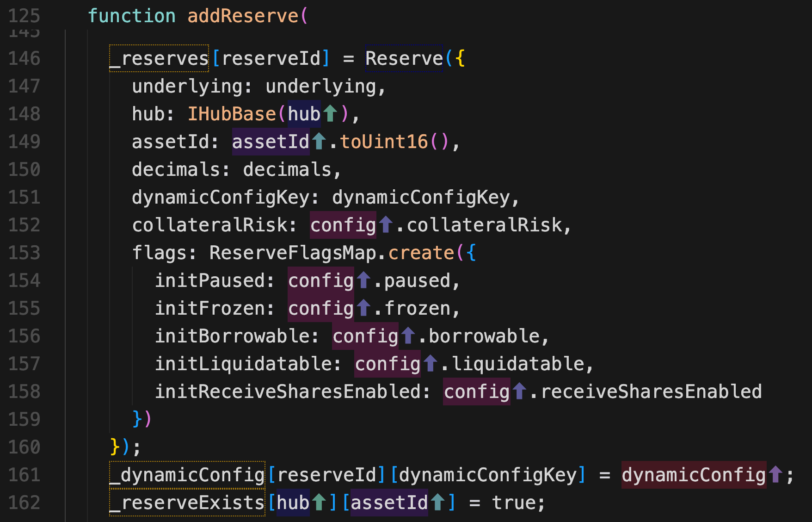Click arrow icon after config on line 158
This screenshot has height=522, width=812.
[x=519, y=391]
